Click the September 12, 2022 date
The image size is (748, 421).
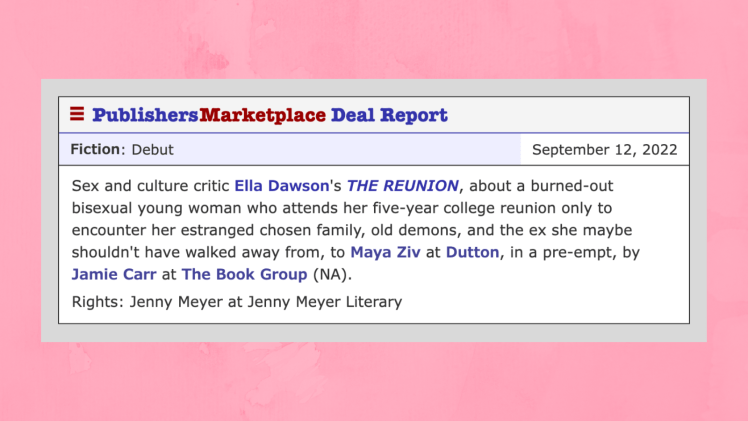604,150
